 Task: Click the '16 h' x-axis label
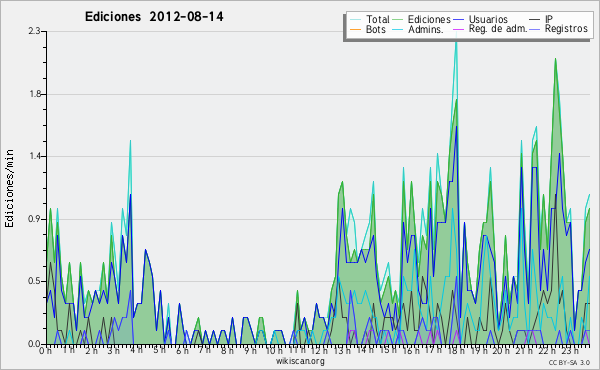pyautogui.click(x=410, y=351)
